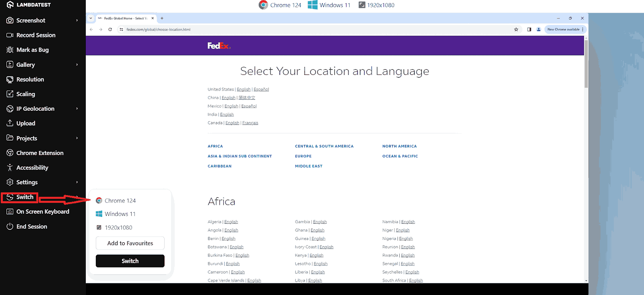Image resolution: width=644 pixels, height=295 pixels.
Task: Open ASIA & INDIAN SUB CONTINENT link
Action: [240, 156]
